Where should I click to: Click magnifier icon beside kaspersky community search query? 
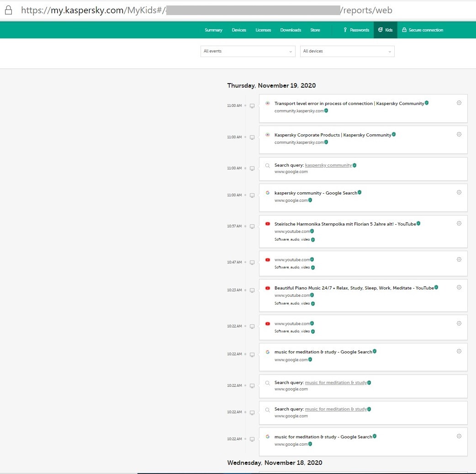pyautogui.click(x=267, y=165)
